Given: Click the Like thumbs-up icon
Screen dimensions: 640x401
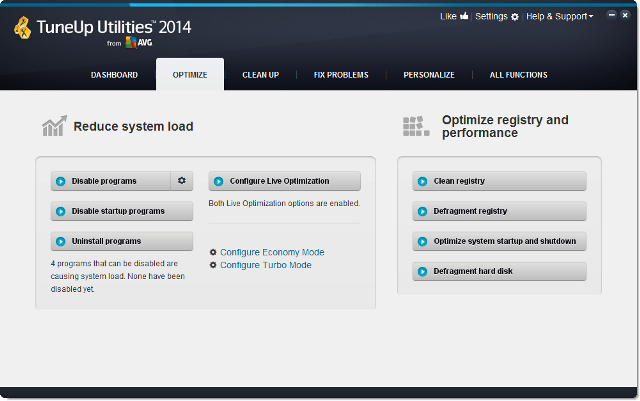Looking at the screenshot, I should click(464, 16).
